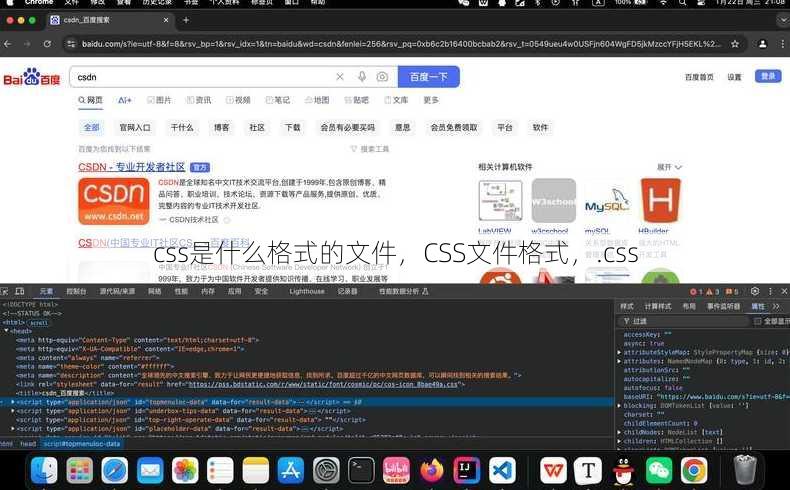Filter results by 官网入口 chip
Screen dimensions: 790x490
pyautogui.click(x=135, y=127)
